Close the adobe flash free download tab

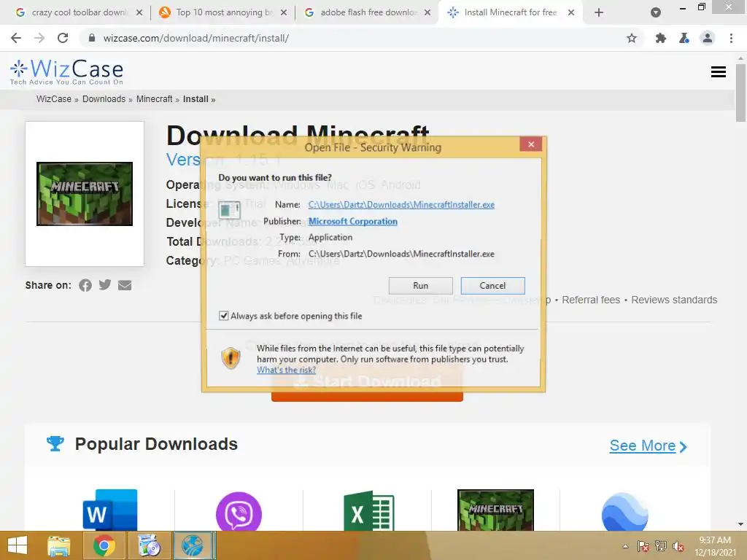coord(427,12)
